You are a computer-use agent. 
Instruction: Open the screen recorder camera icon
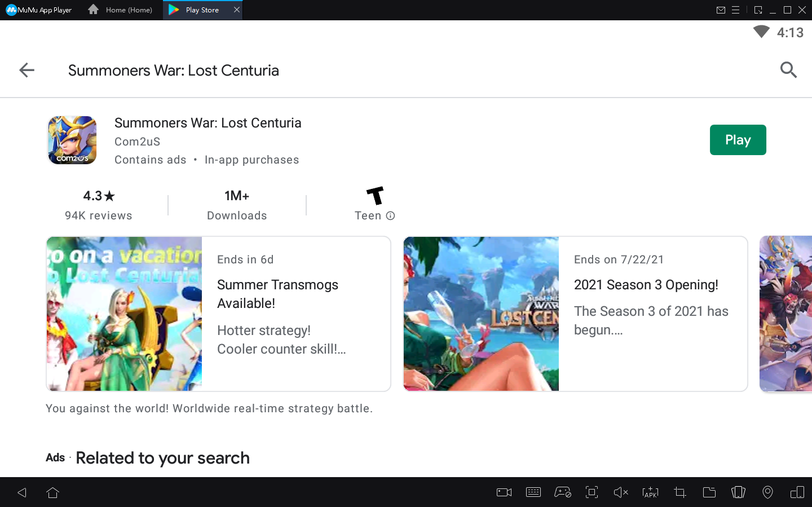pyautogui.click(x=504, y=492)
